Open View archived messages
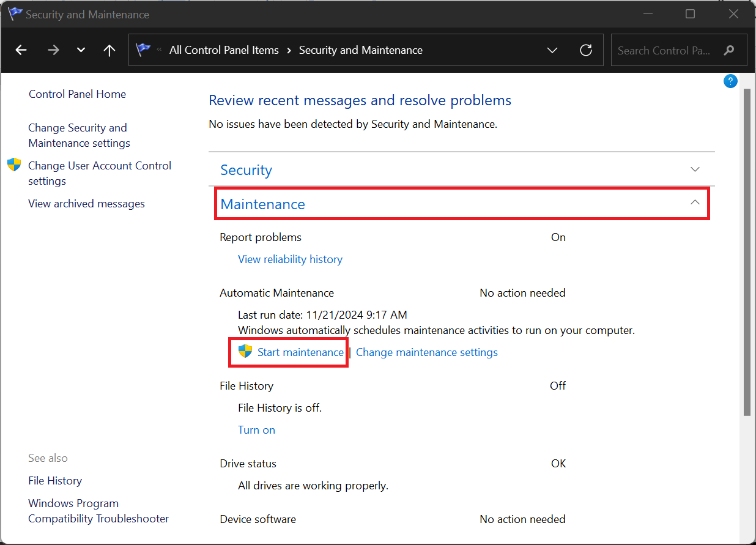Screen dimensions: 756x545 point(86,204)
